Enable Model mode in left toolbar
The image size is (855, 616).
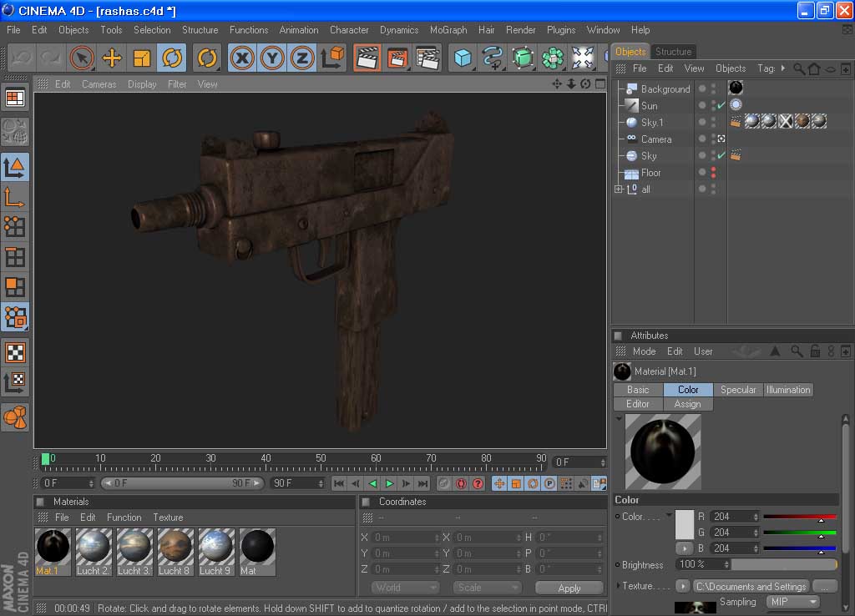coord(15,167)
